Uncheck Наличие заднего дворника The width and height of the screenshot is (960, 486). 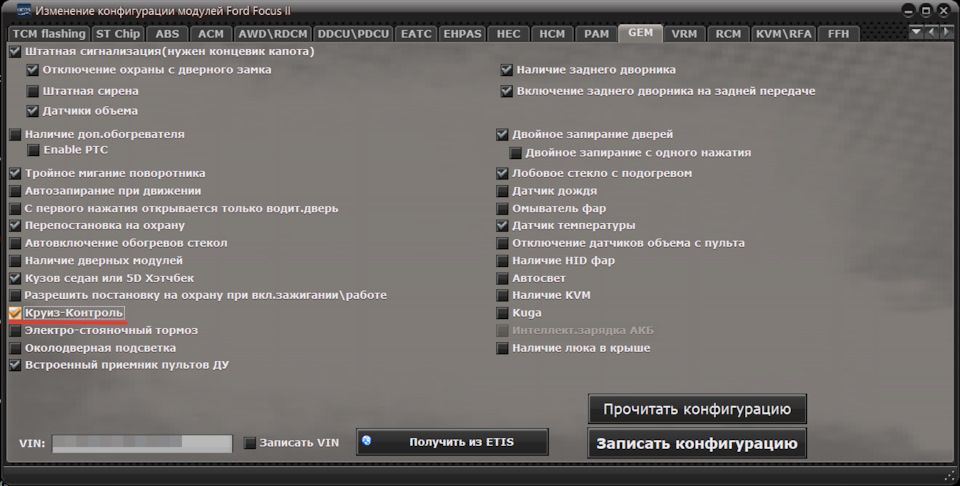coord(506,70)
